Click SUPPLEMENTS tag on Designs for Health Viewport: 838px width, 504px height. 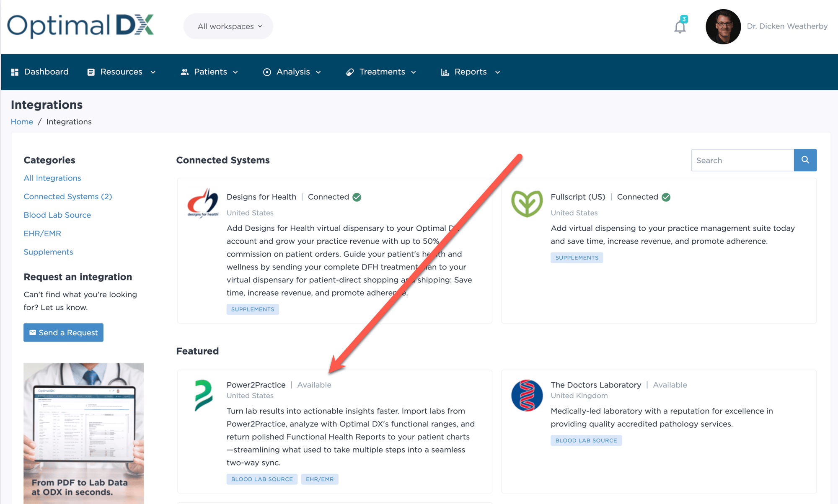point(253,309)
